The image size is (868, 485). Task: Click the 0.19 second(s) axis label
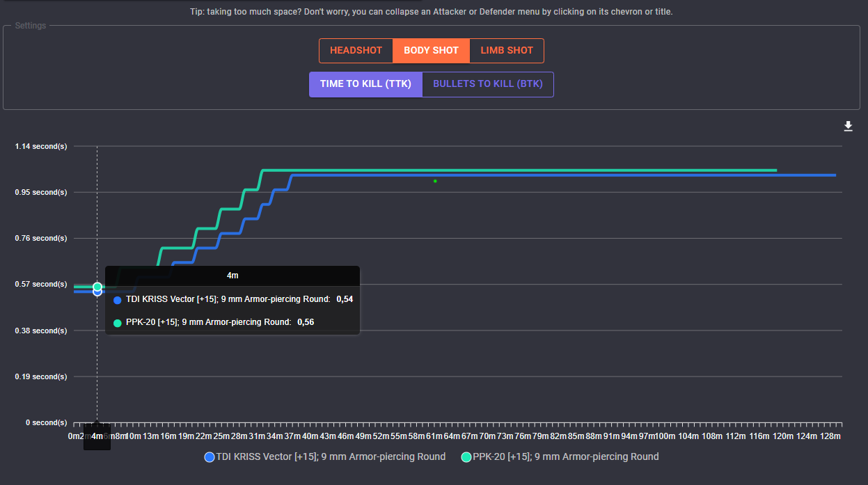click(41, 376)
